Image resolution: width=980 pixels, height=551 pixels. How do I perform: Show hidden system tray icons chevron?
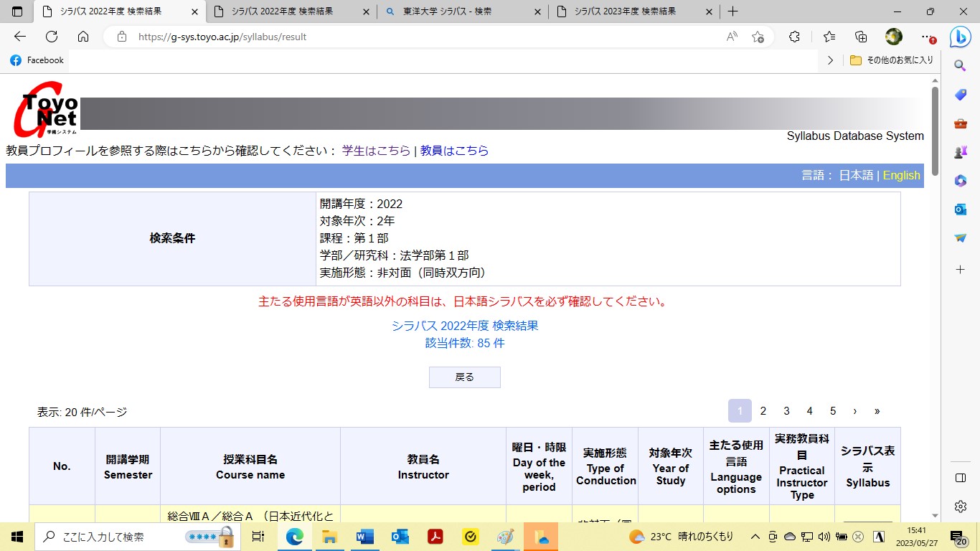[x=755, y=537]
